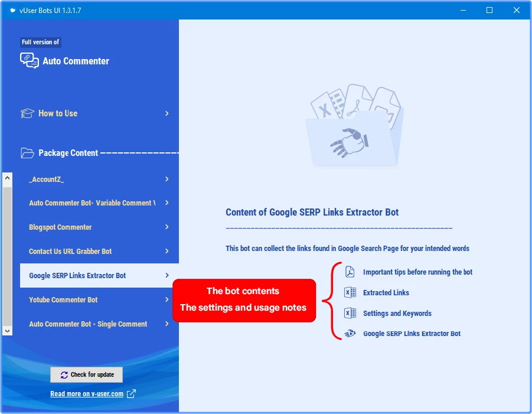Minimize the vUser Bots UI window
The width and height of the screenshot is (532, 414).
coord(463,10)
